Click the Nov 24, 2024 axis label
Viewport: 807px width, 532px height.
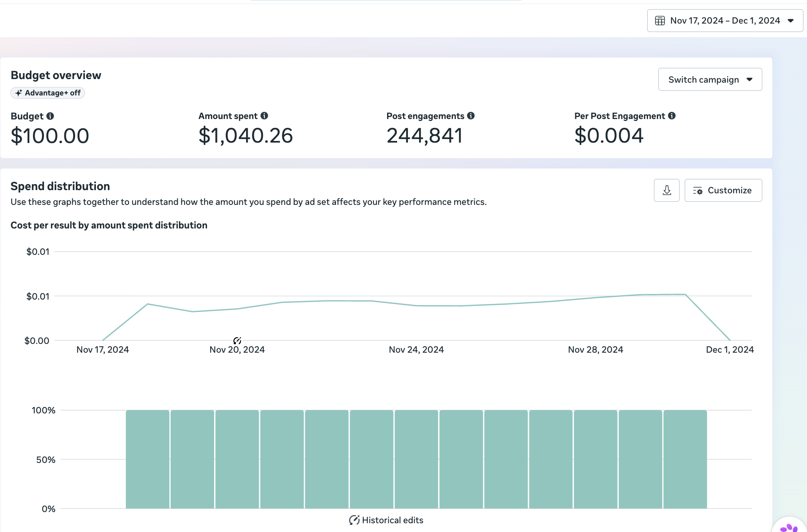[416, 350]
